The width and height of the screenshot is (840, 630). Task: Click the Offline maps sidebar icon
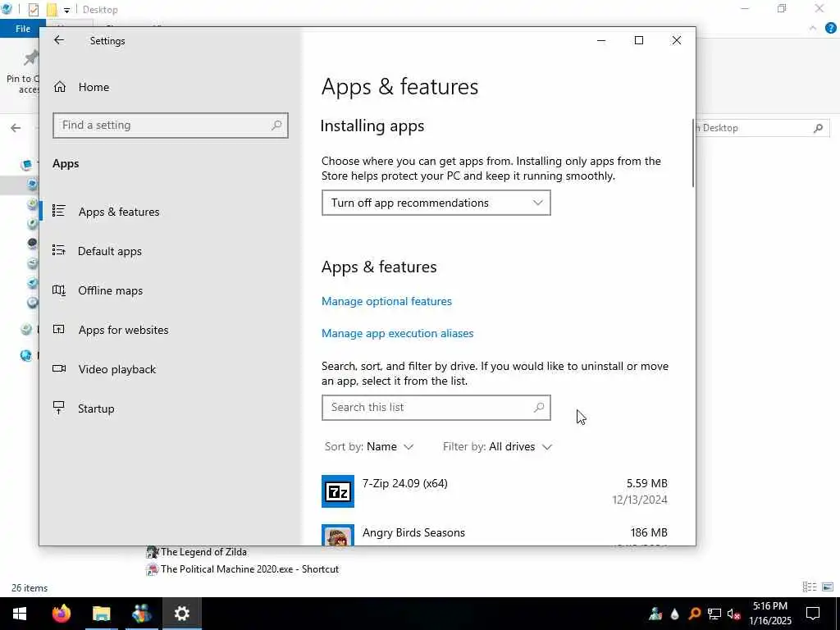pyautogui.click(x=59, y=290)
